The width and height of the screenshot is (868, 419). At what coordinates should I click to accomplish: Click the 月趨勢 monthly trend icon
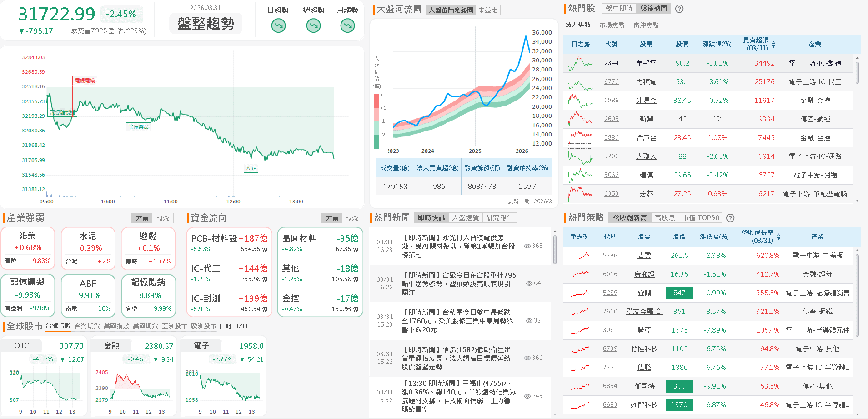pos(347,25)
